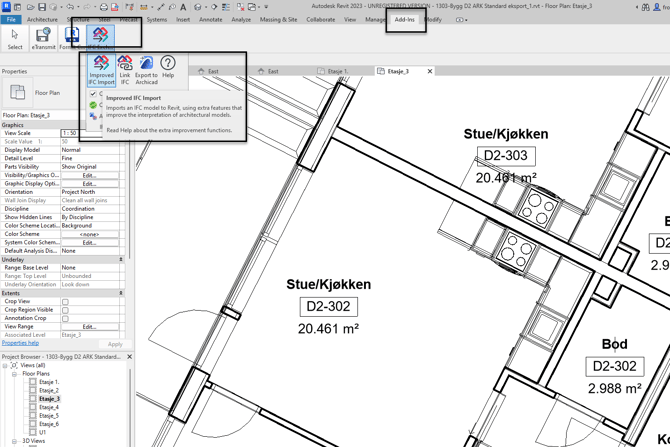This screenshot has width=670, height=447.
Task: Open the View Scale 1:50 dropdown
Action: [91, 133]
